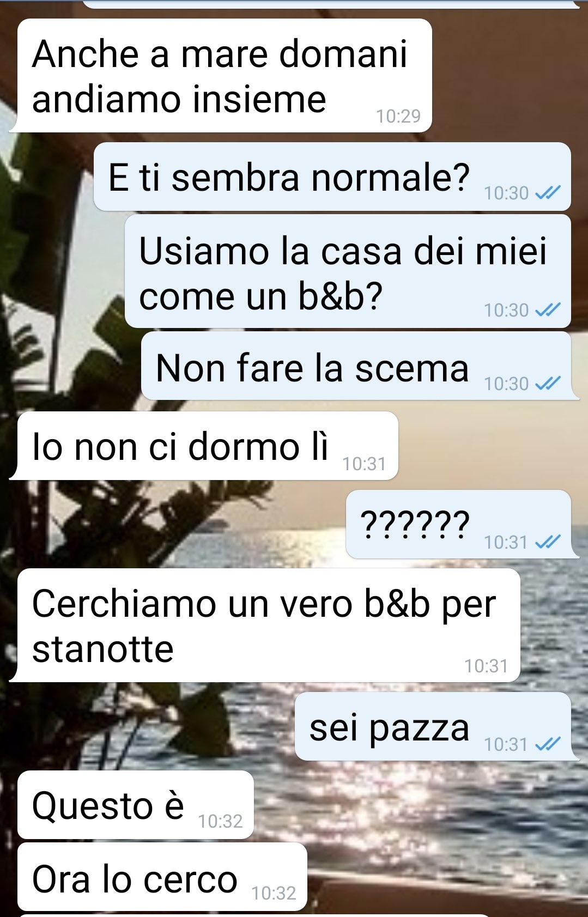588x917 pixels.
Task: Tap the read-receipt ticks on 'E ti sembra normale?'
Action: click(x=548, y=193)
